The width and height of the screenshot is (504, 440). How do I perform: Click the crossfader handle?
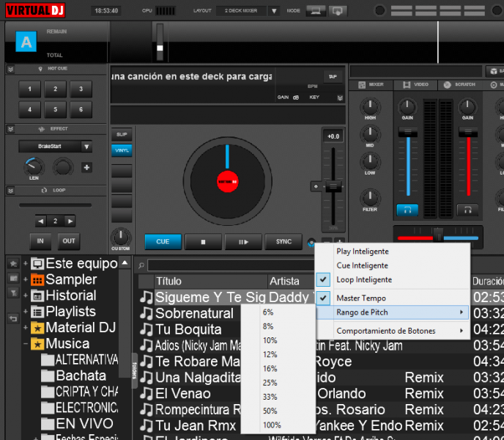(438, 235)
